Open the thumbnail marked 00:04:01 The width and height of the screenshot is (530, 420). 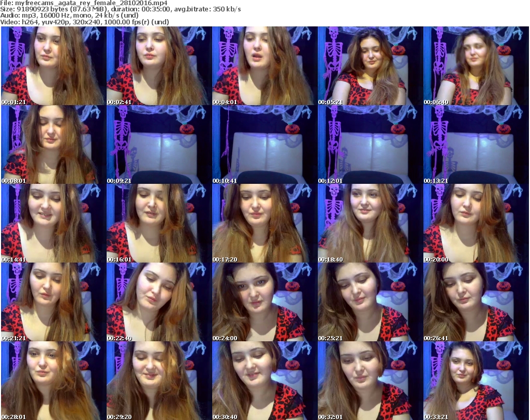tap(264, 66)
